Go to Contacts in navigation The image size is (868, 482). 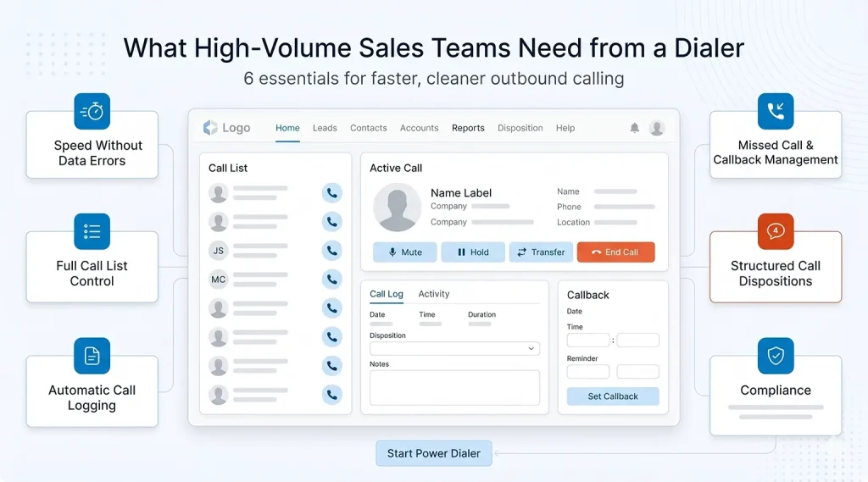click(x=368, y=128)
